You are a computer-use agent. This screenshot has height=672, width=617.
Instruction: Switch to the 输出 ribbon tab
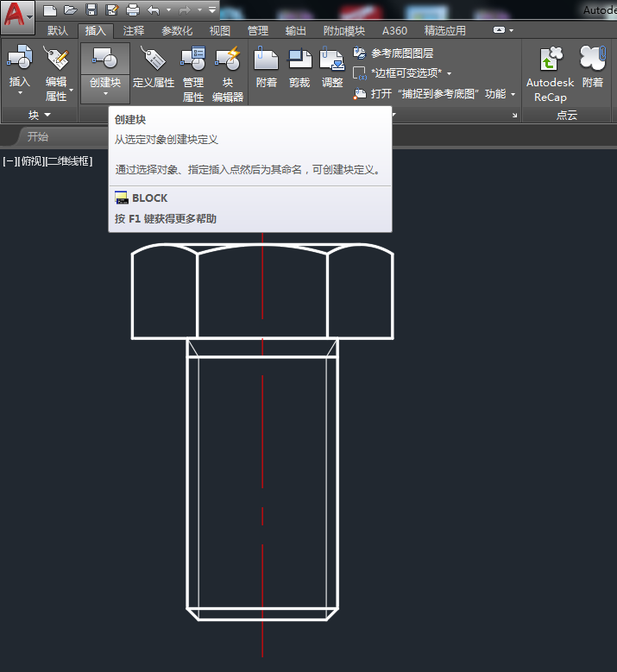(295, 31)
